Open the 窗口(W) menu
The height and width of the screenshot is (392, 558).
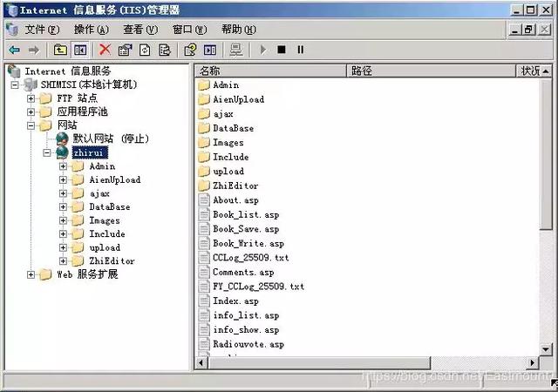(189, 30)
